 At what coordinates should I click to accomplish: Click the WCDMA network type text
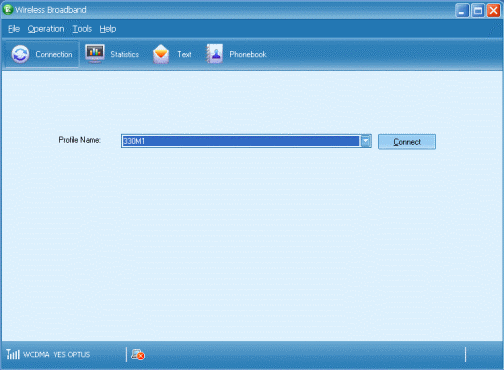click(36, 354)
